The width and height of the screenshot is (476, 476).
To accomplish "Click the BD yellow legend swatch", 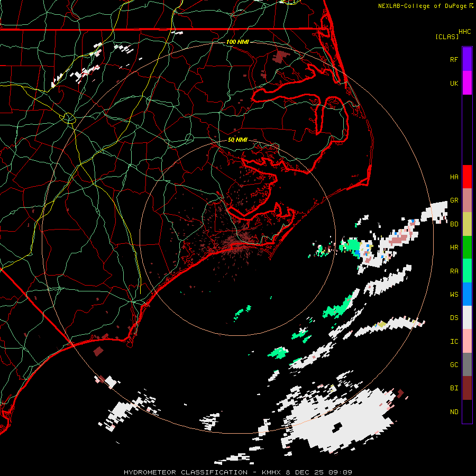I will coord(467,224).
